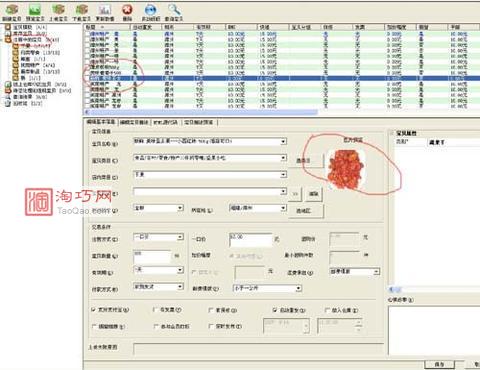Open the 宝贝名称 (item title) dropdown arrow
The image size is (480, 370).
coord(283,142)
